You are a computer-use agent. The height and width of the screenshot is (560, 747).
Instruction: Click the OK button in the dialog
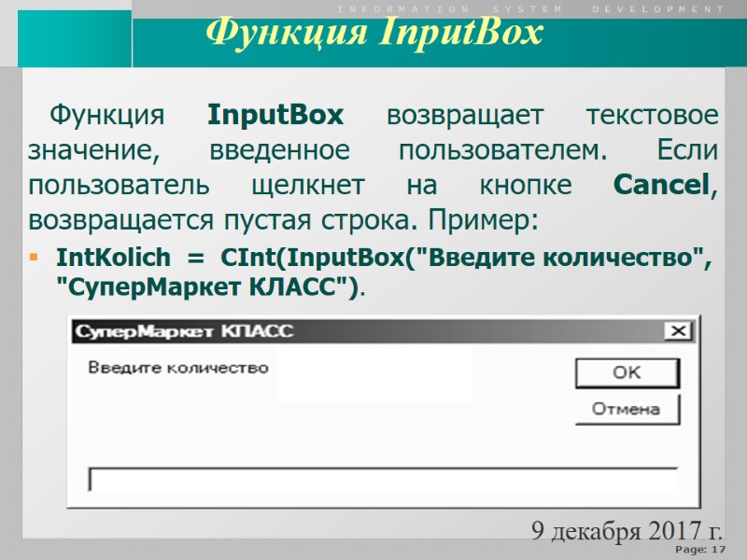[627, 372]
